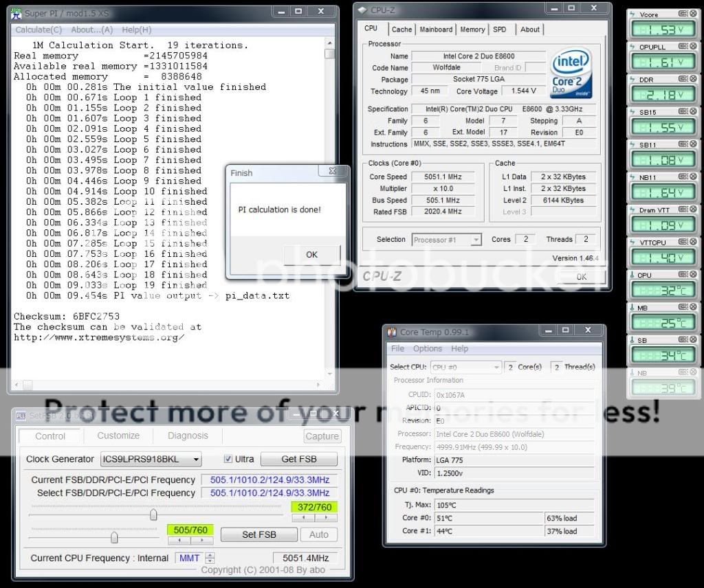Viewport: 704px width, 588px height.
Task: Open Core Temp Options menu
Action: tap(428, 348)
